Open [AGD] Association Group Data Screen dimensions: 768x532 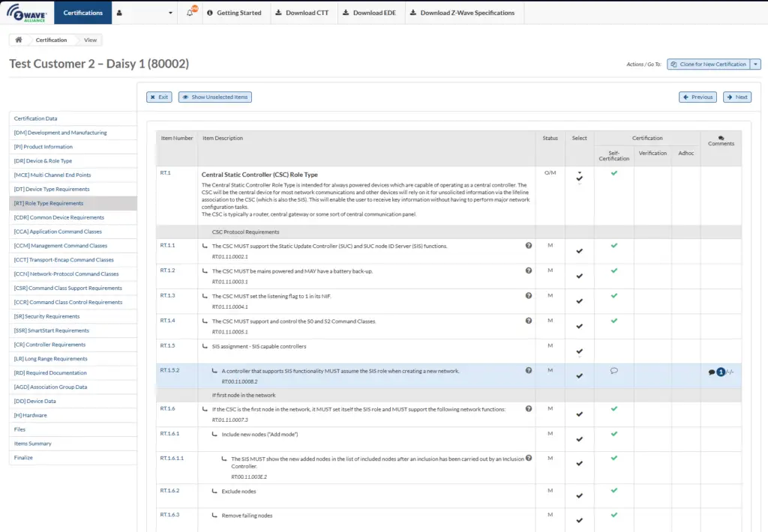point(73,387)
